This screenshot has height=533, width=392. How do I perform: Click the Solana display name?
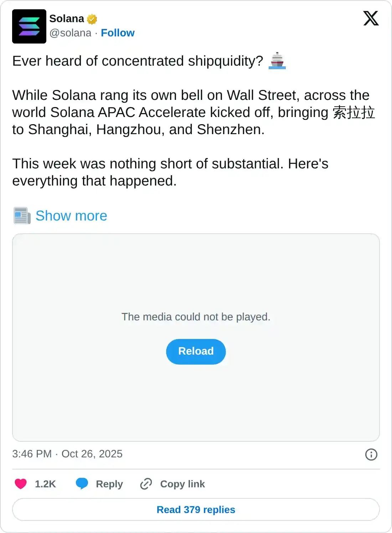[x=67, y=19]
